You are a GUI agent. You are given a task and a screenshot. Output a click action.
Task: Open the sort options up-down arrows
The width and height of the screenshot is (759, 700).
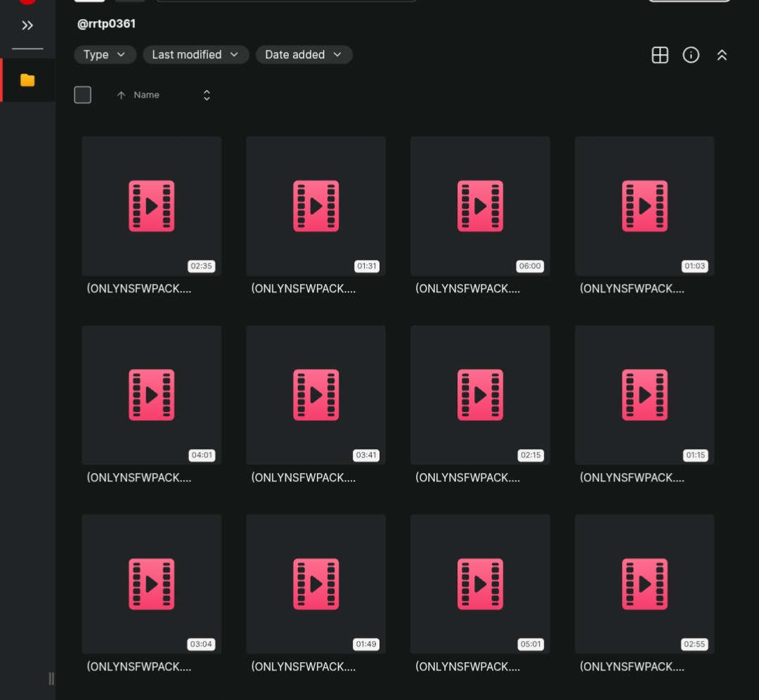tap(207, 96)
